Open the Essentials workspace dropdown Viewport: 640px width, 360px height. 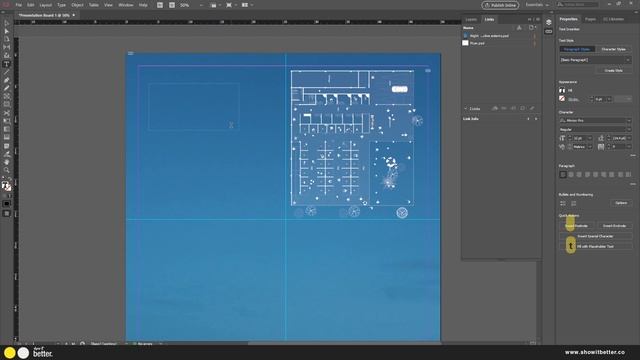(537, 5)
